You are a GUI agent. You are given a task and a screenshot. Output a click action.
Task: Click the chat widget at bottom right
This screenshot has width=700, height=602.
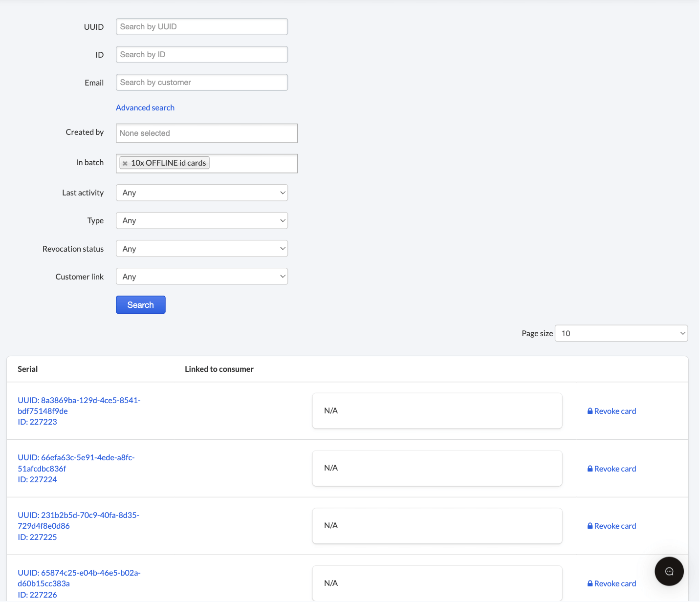click(x=669, y=571)
